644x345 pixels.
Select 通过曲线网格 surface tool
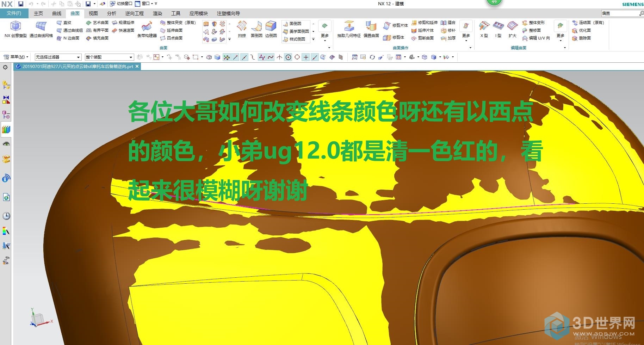click(41, 29)
